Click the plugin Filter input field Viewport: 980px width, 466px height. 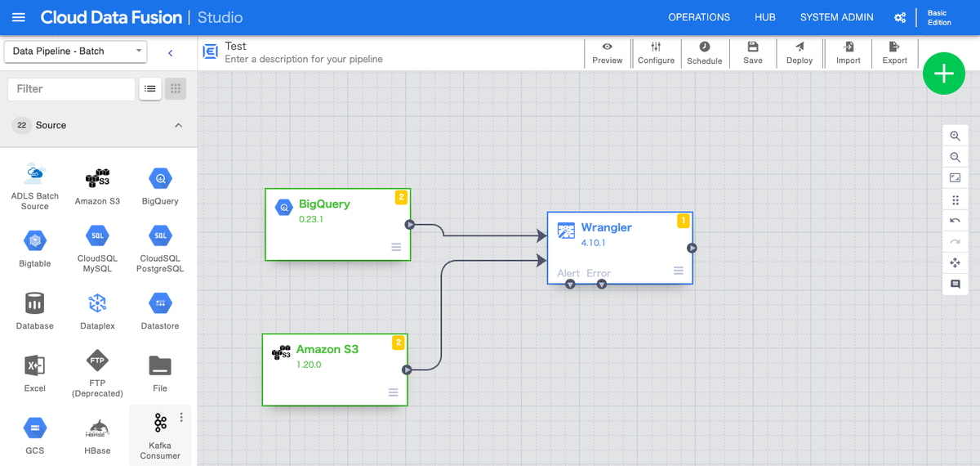(71, 88)
